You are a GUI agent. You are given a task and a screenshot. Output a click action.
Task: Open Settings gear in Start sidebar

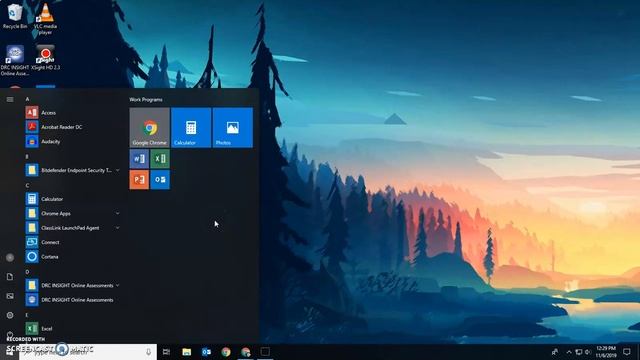[x=10, y=315]
